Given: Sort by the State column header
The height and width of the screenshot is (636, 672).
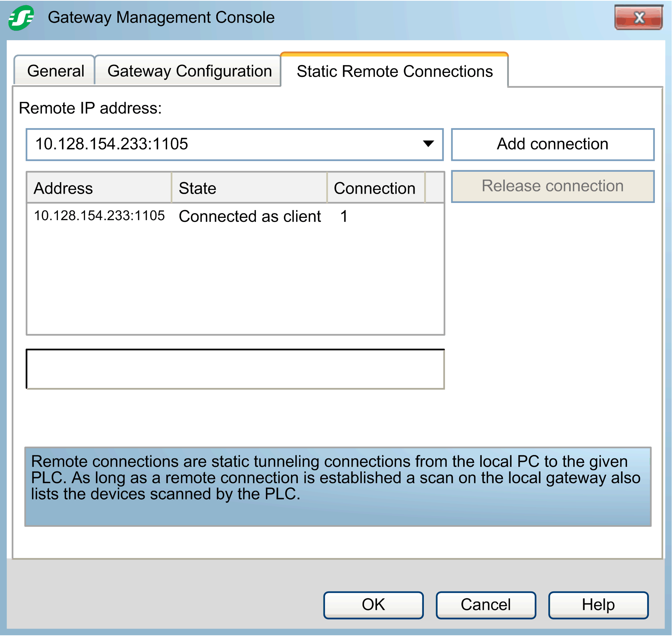Looking at the screenshot, I should pyautogui.click(x=249, y=188).
